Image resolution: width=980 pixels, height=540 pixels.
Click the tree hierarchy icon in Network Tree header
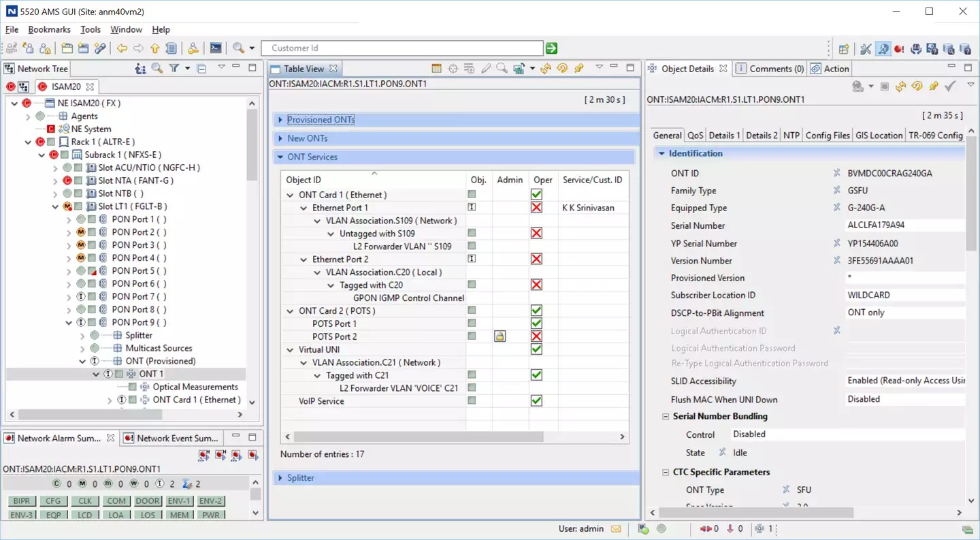pos(140,68)
